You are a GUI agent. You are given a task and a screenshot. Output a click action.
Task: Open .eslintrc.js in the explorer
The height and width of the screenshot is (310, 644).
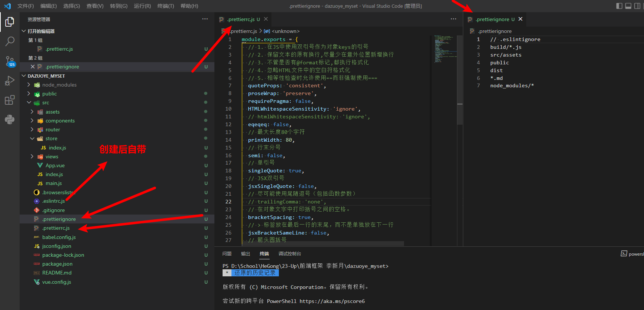[117, 201]
